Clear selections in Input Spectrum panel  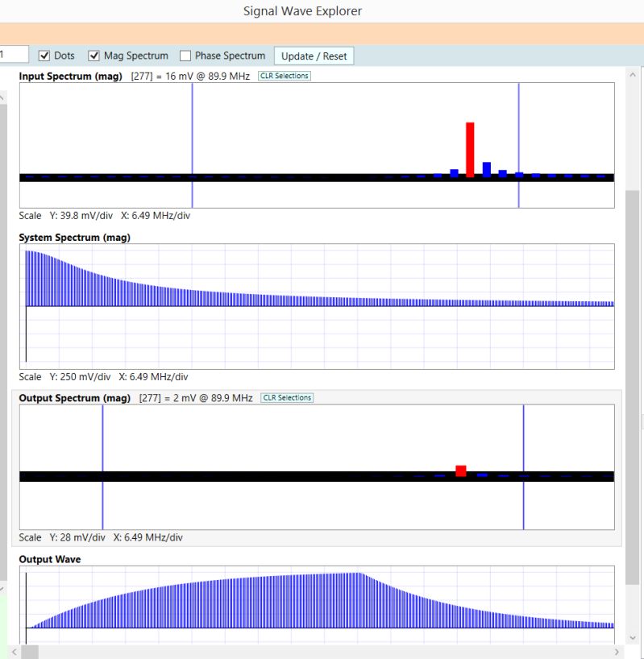[x=285, y=76]
